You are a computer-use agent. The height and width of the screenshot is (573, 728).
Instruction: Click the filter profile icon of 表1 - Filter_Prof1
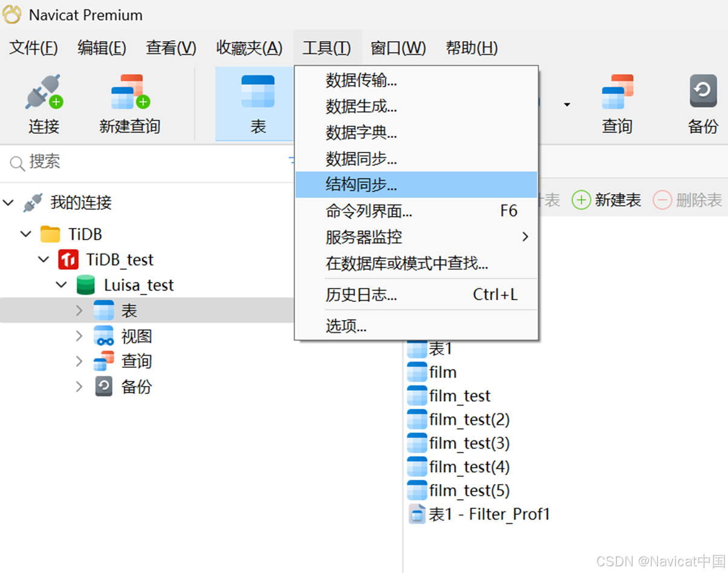(417, 514)
